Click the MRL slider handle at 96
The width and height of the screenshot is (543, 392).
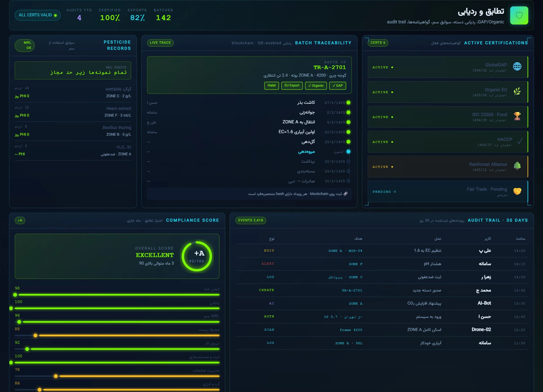[x=19, y=322]
